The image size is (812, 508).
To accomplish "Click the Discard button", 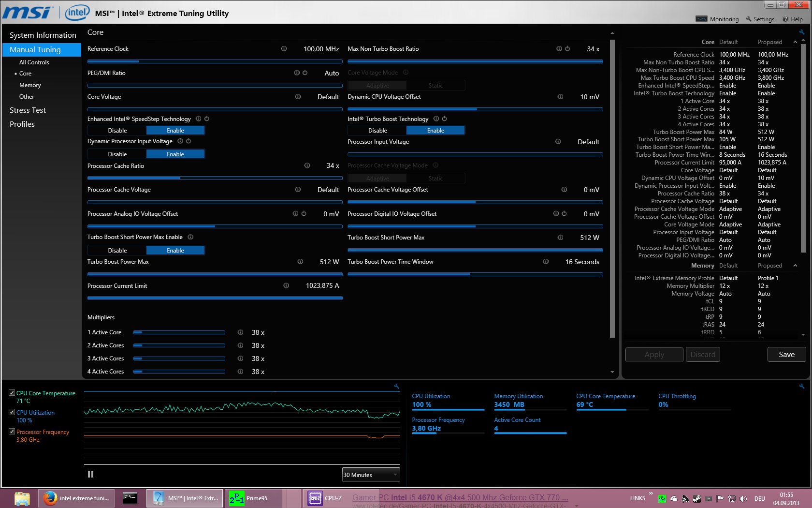I will click(x=703, y=355).
